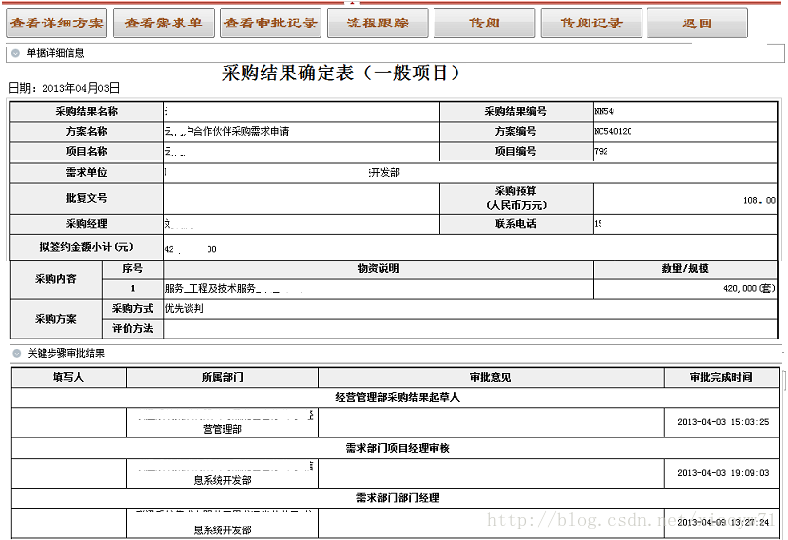
Task: Click the 需求单位 label cell
Action: pyautogui.click(x=86, y=173)
